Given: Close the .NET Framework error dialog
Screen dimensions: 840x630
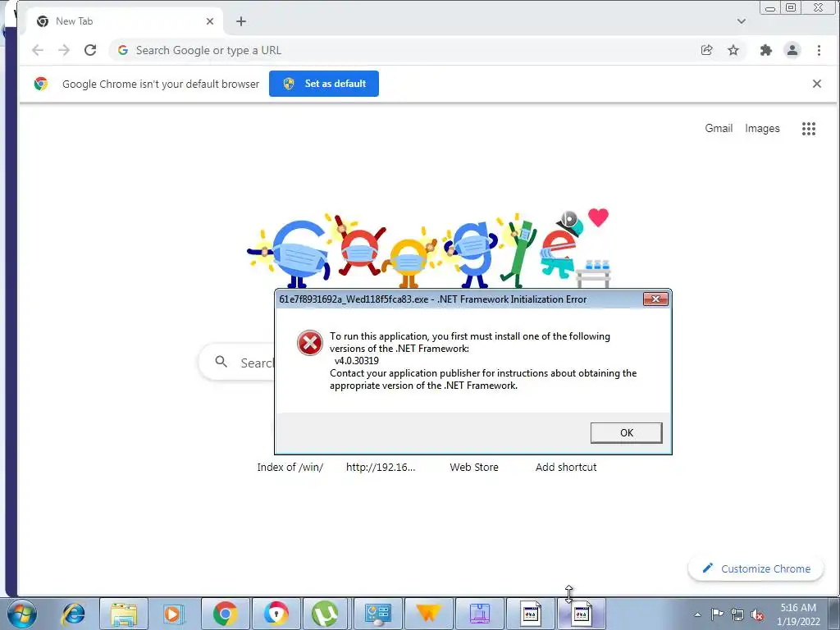Looking at the screenshot, I should coord(655,299).
